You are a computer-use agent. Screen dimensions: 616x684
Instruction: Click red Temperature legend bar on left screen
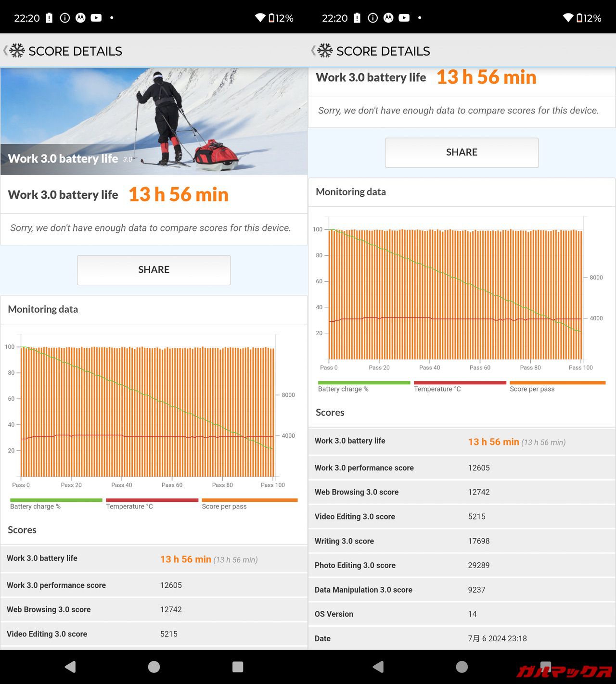[152, 500]
